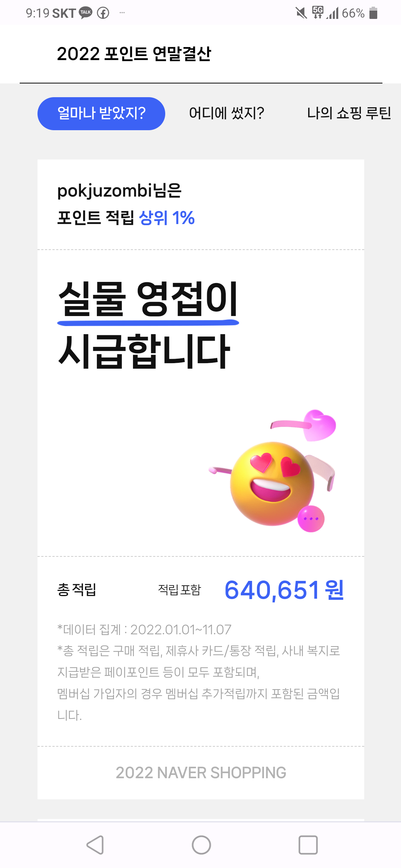Tap the status bar more-notifications dots

pyautogui.click(x=122, y=13)
